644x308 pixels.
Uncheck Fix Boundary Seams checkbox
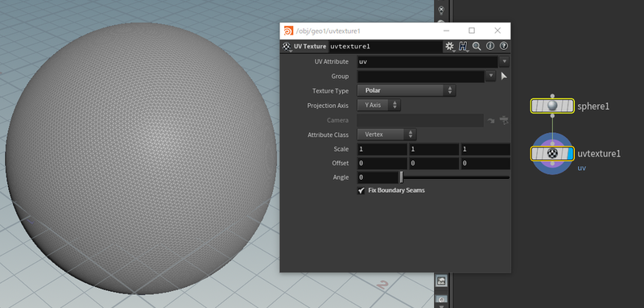coord(361,191)
